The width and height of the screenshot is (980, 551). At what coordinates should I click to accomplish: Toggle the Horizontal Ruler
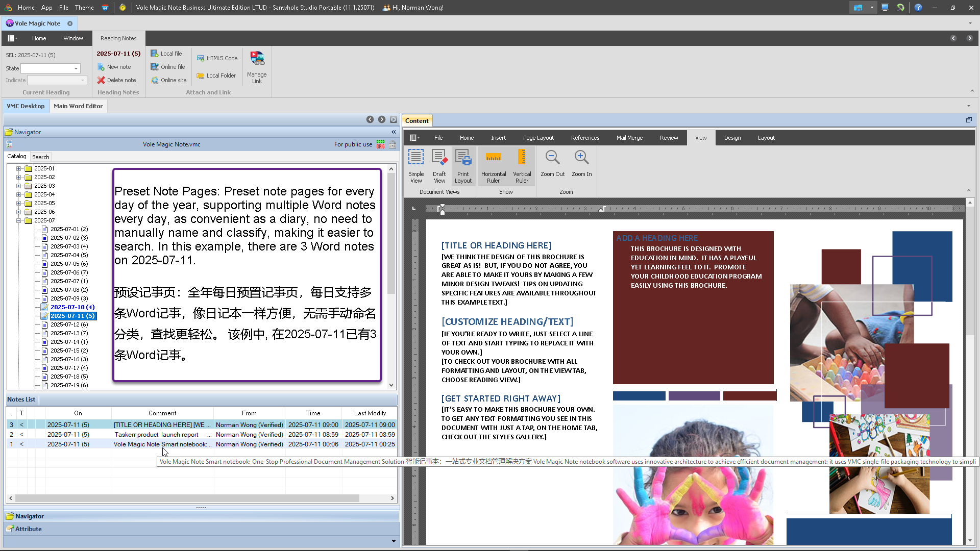(494, 166)
